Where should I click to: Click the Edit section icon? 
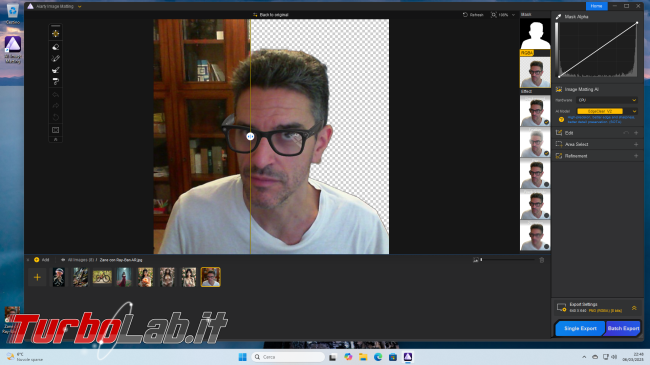pyautogui.click(x=559, y=133)
